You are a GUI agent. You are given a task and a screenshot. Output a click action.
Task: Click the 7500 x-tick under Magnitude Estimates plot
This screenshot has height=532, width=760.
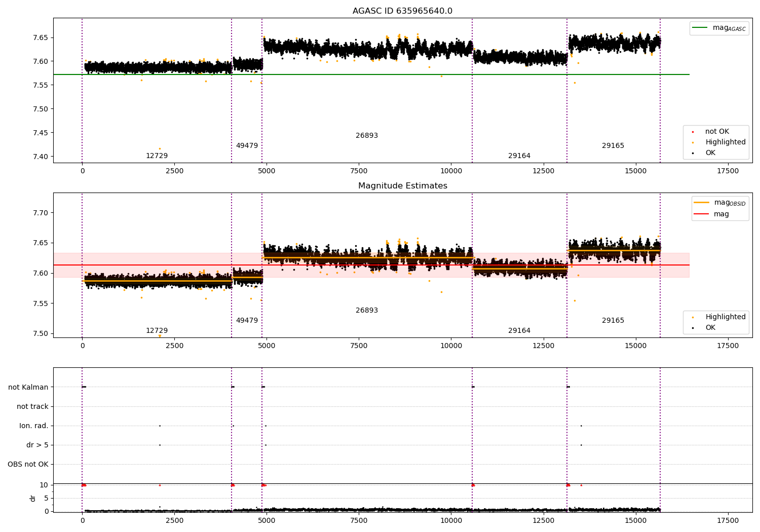[359, 346]
